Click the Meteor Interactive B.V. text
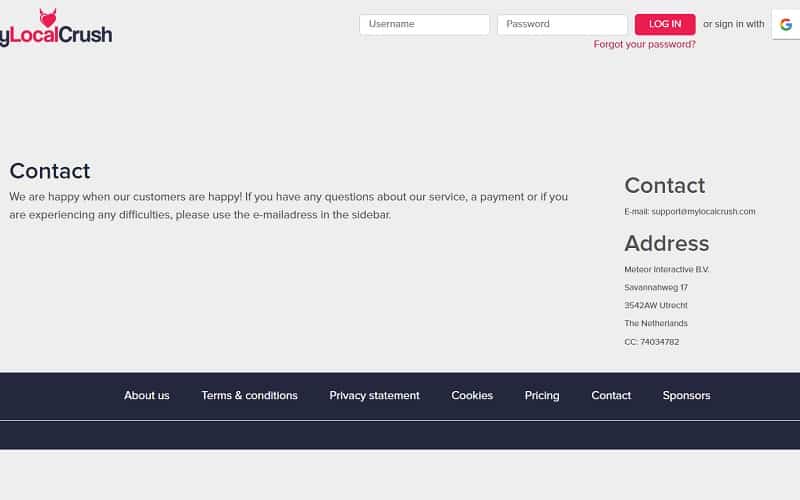Screen dimensions: 800x500 click(666, 269)
